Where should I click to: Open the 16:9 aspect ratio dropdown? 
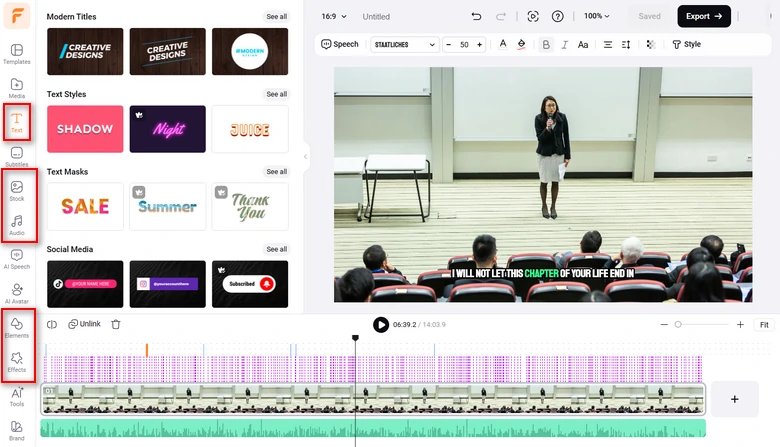click(334, 16)
